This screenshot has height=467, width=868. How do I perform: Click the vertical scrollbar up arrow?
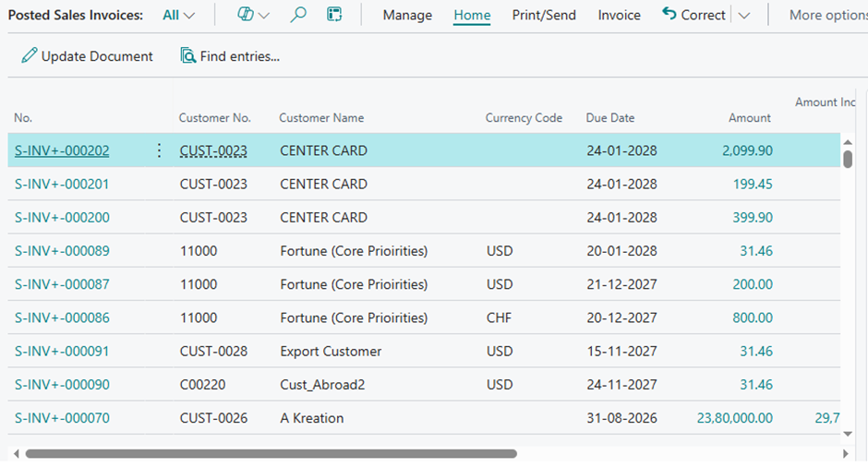pos(848,143)
